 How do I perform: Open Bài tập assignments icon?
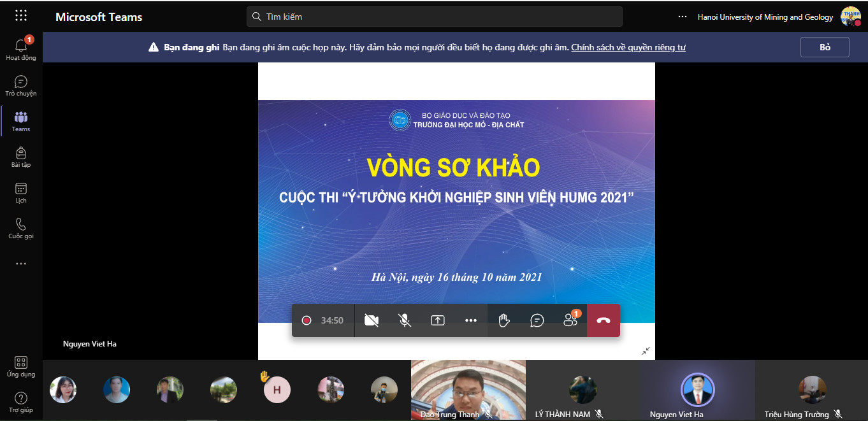pyautogui.click(x=21, y=157)
